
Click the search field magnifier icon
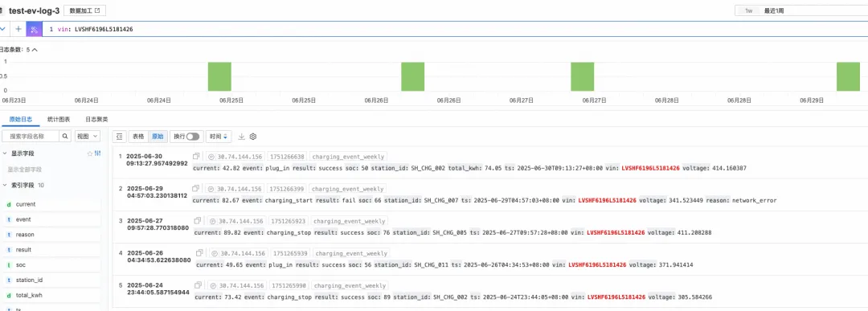(65, 136)
